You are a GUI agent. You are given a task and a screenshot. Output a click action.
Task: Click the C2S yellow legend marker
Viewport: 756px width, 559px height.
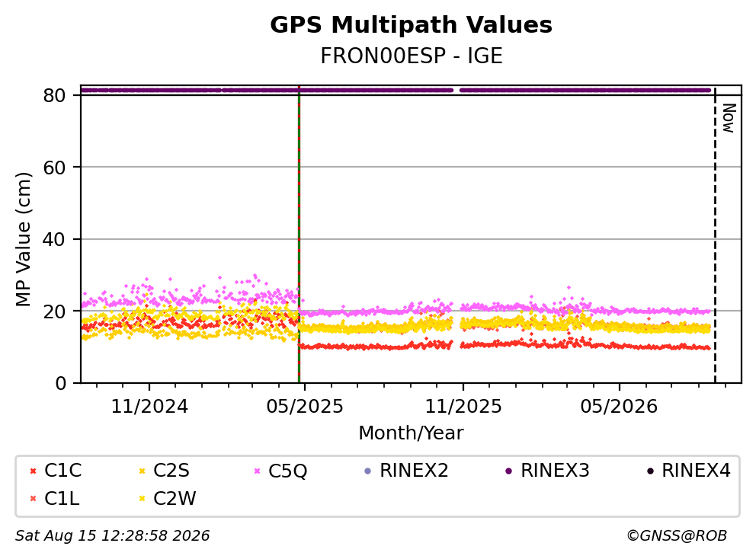click(142, 471)
